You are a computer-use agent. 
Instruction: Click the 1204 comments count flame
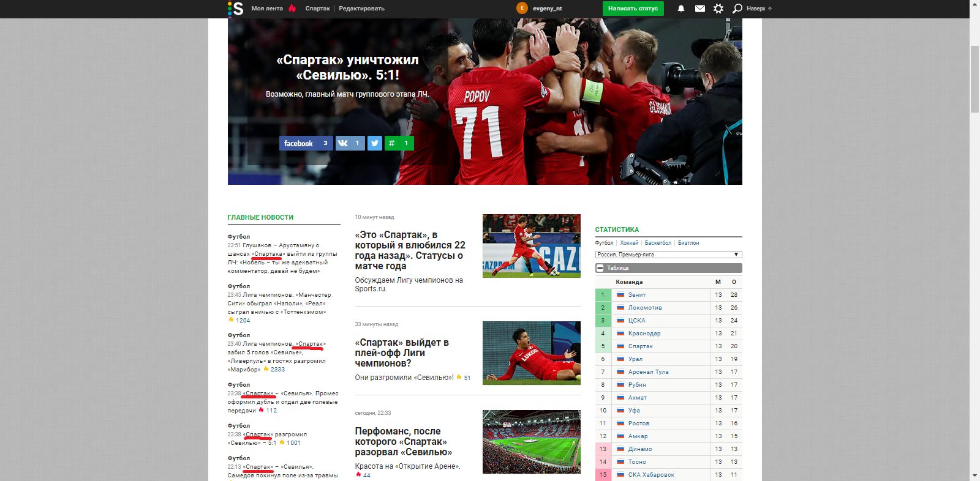[239, 320]
